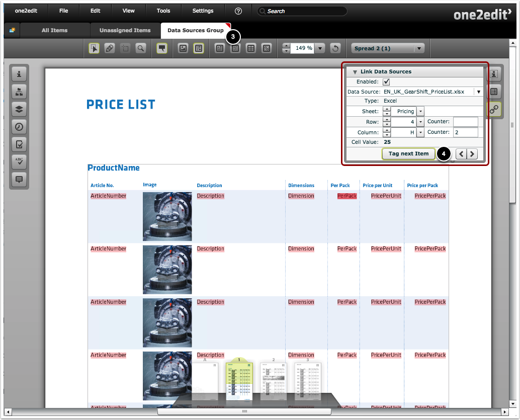Open the Column value dropdown

(x=420, y=133)
